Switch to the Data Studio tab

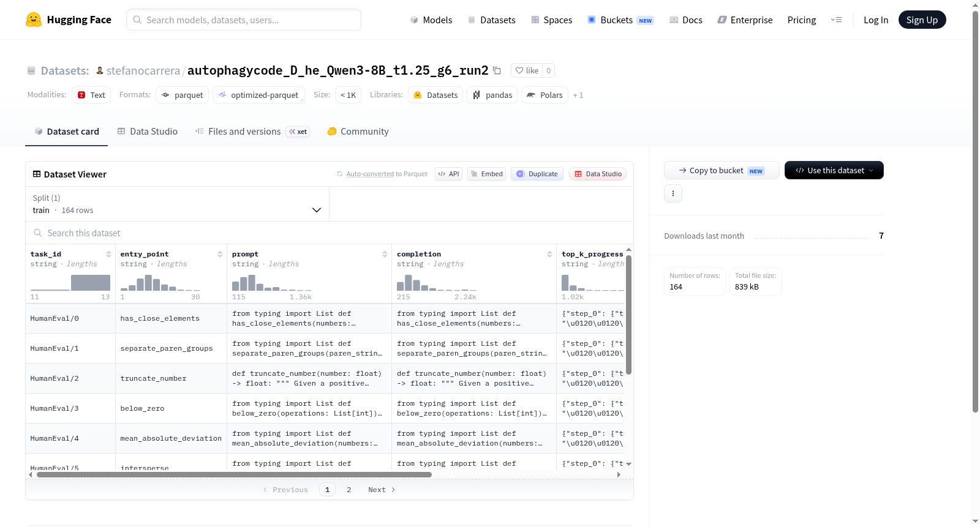148,131
